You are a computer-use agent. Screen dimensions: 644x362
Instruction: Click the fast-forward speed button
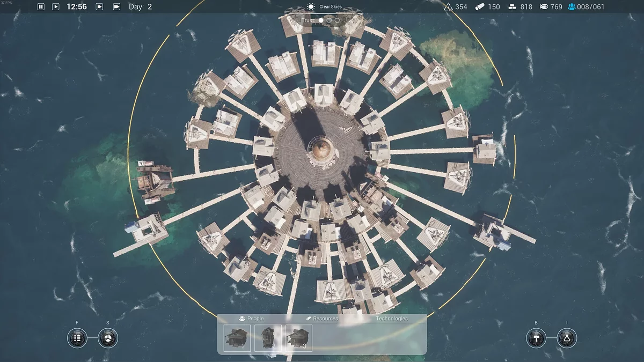coord(99,7)
